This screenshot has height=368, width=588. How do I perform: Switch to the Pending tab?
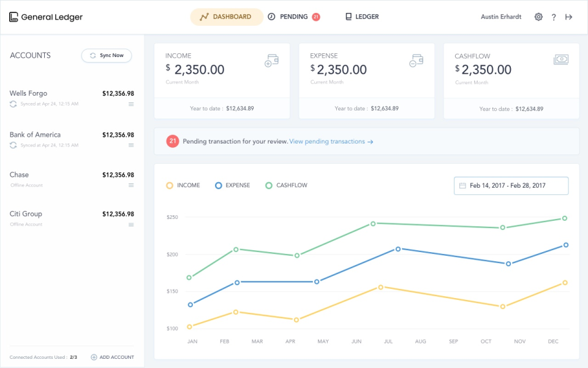pyautogui.click(x=293, y=17)
